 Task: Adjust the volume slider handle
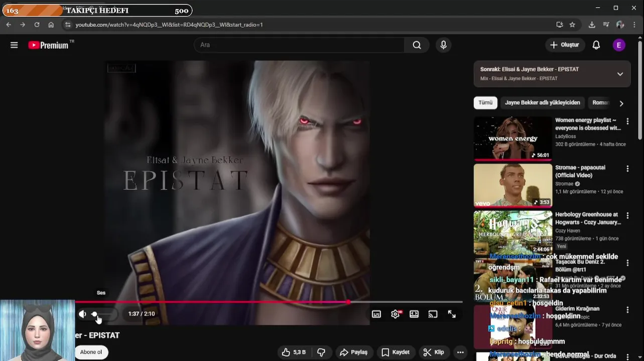[x=94, y=314]
